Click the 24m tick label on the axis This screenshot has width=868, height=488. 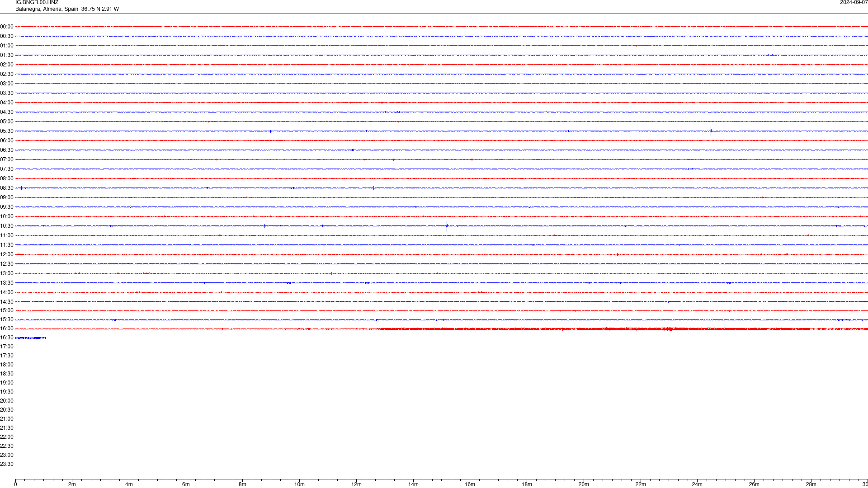coord(697,484)
